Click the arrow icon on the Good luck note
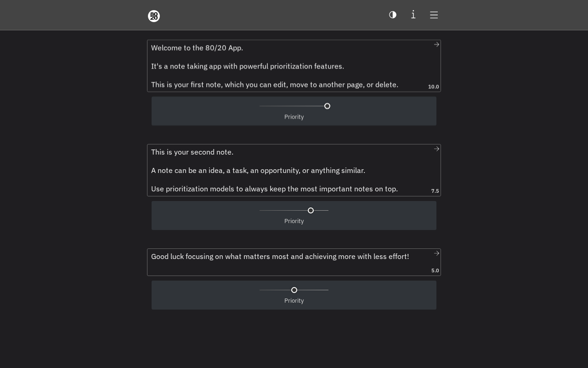This screenshot has height=368, width=588. 436,253
